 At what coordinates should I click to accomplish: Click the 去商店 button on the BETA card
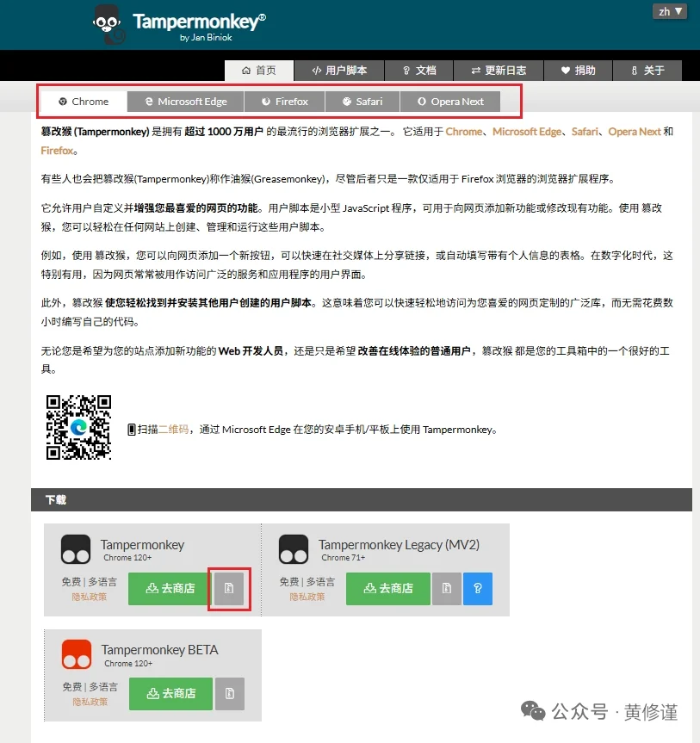[x=170, y=694]
